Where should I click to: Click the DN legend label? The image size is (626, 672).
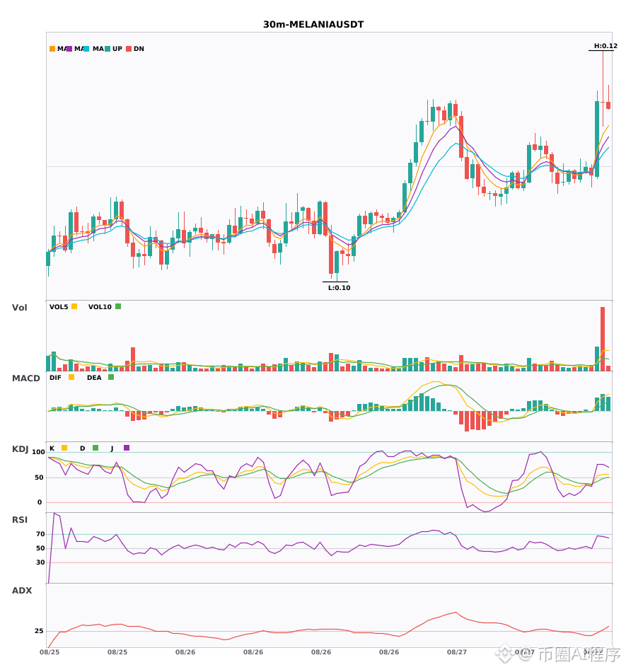(139, 49)
